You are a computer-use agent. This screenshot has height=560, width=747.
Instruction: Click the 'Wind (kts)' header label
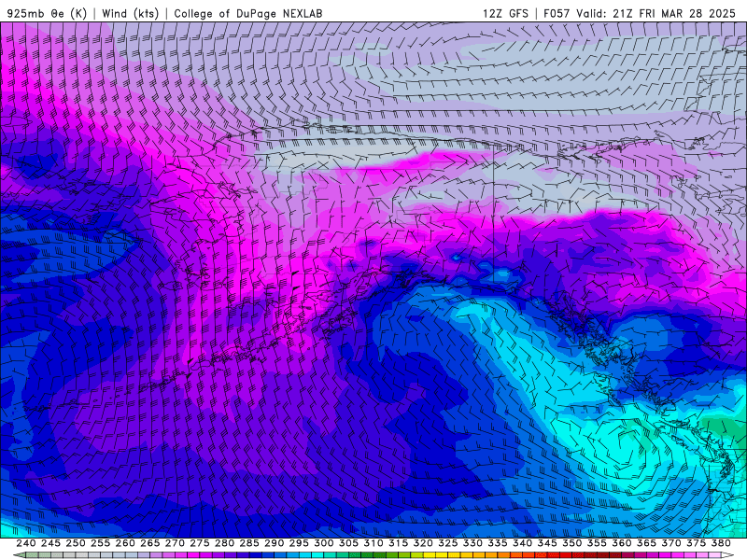coord(130,13)
